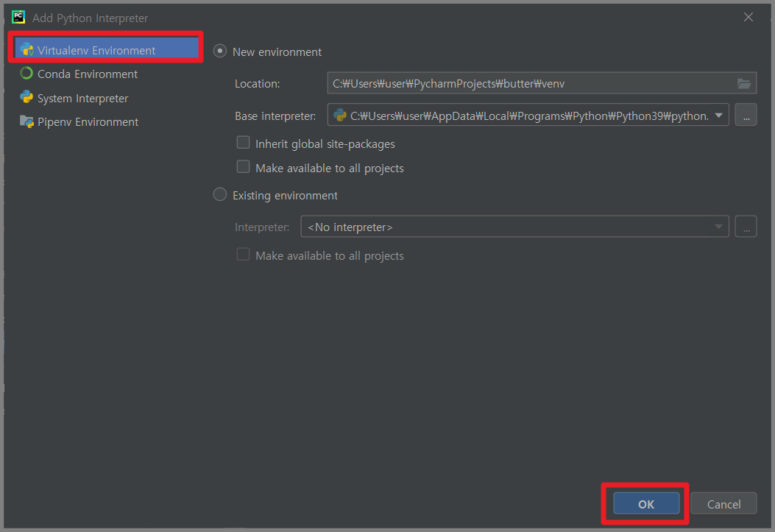
Task: Click the Location label text
Action: tap(257, 84)
